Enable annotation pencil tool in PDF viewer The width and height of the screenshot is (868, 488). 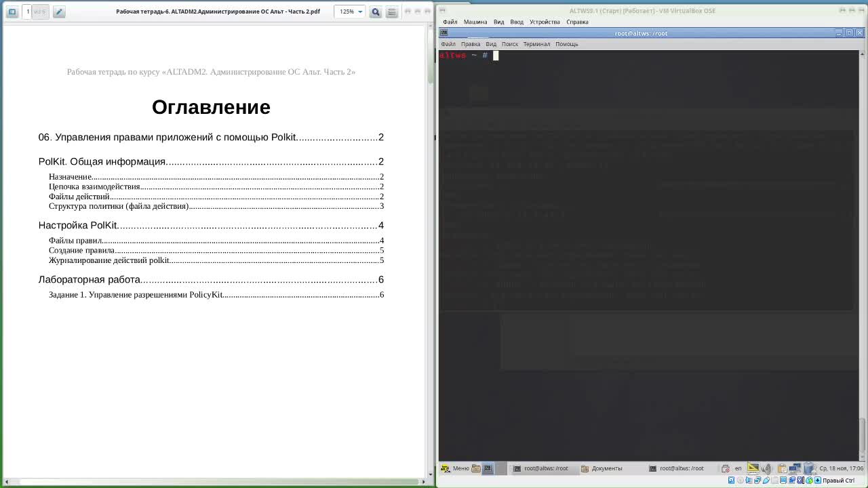[x=59, y=12]
